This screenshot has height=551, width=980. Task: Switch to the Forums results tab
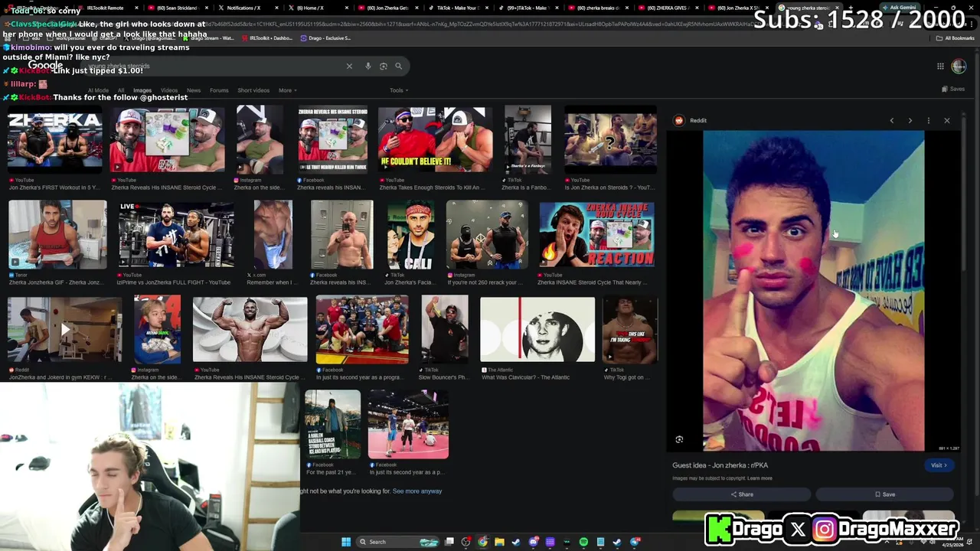point(219,90)
